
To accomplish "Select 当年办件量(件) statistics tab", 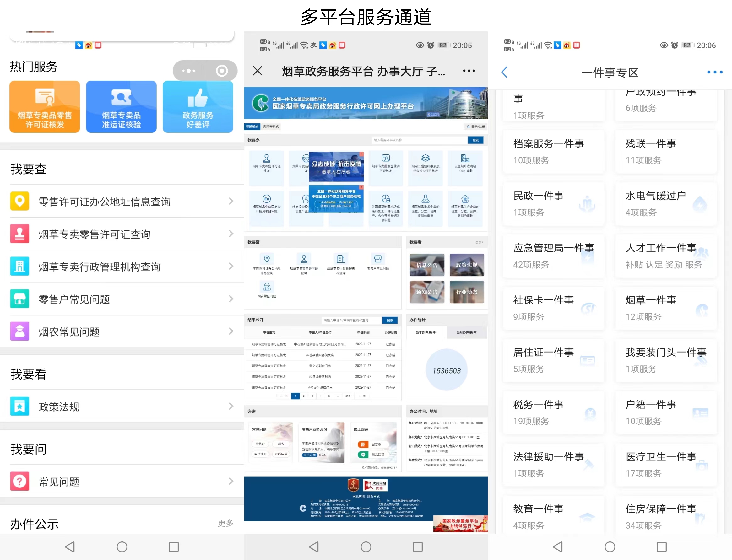I will 426,332.
